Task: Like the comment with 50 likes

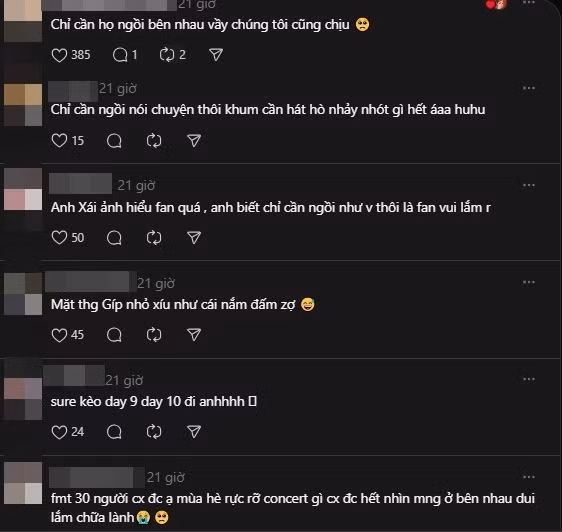Action: [59, 238]
